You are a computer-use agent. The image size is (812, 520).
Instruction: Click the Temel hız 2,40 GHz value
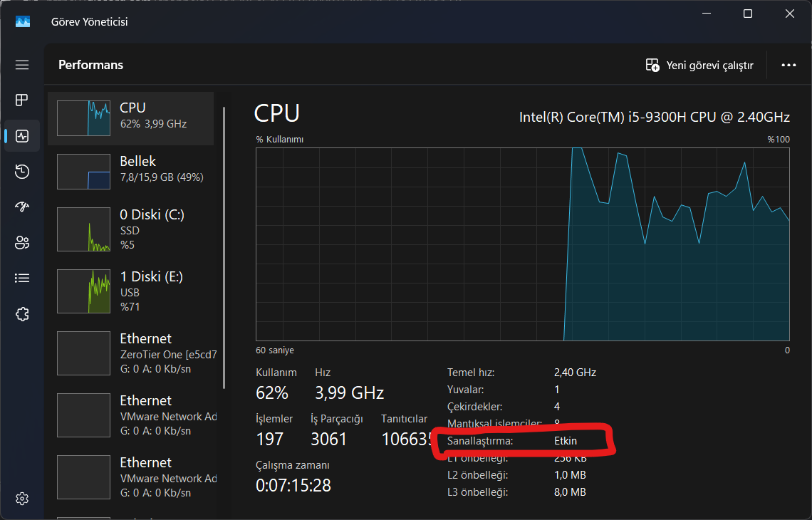point(575,373)
